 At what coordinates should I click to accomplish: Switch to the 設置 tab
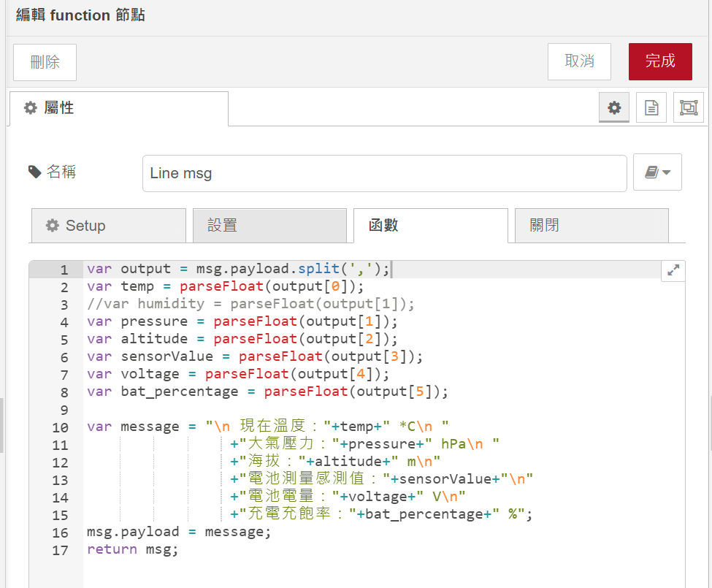coord(269,226)
